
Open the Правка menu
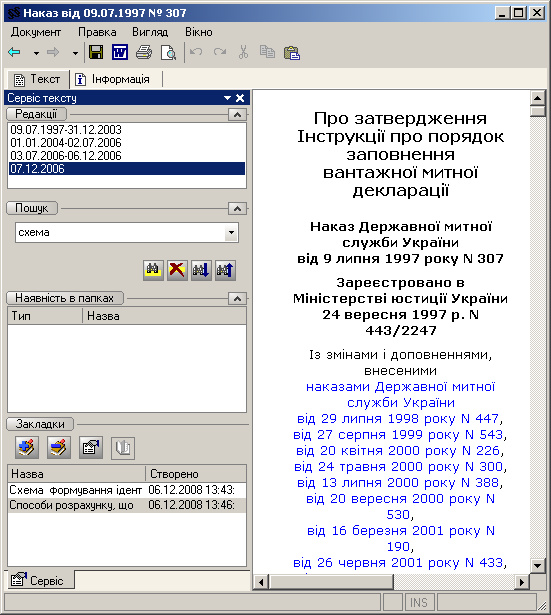(x=97, y=32)
